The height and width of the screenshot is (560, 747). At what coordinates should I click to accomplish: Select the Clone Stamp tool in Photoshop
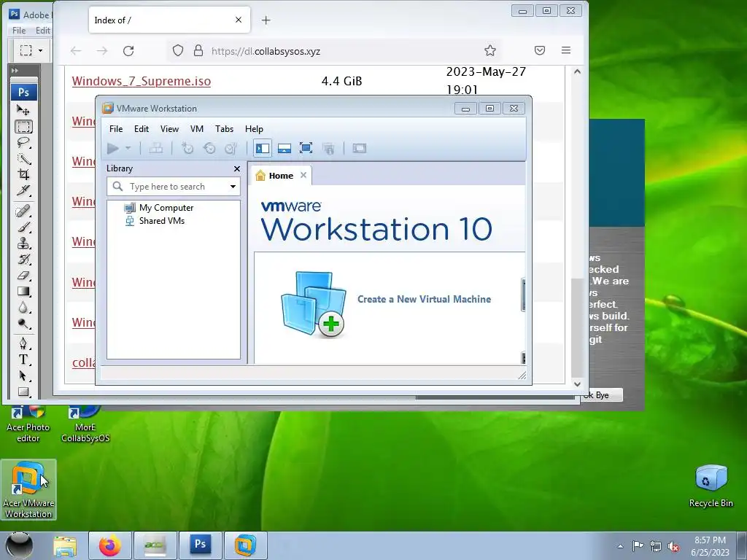pos(23,244)
